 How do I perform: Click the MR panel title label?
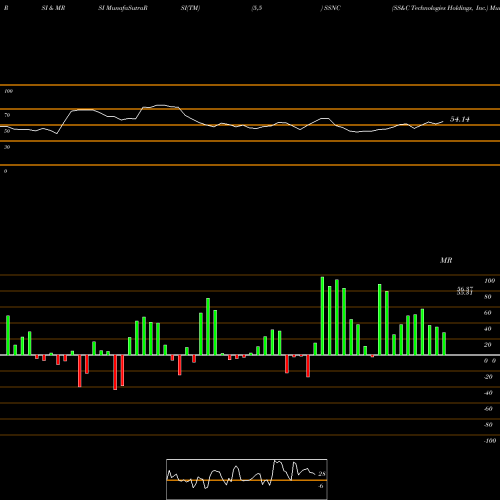click(446, 260)
